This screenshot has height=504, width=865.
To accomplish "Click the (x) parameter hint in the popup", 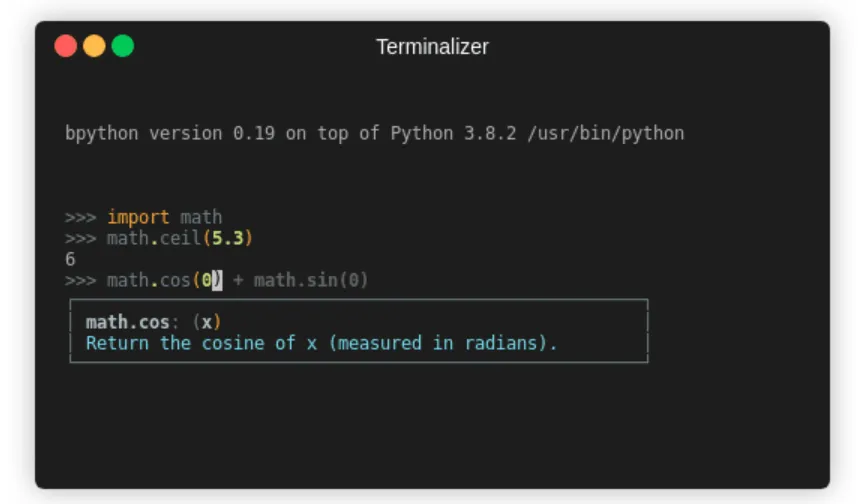I will (x=207, y=322).
